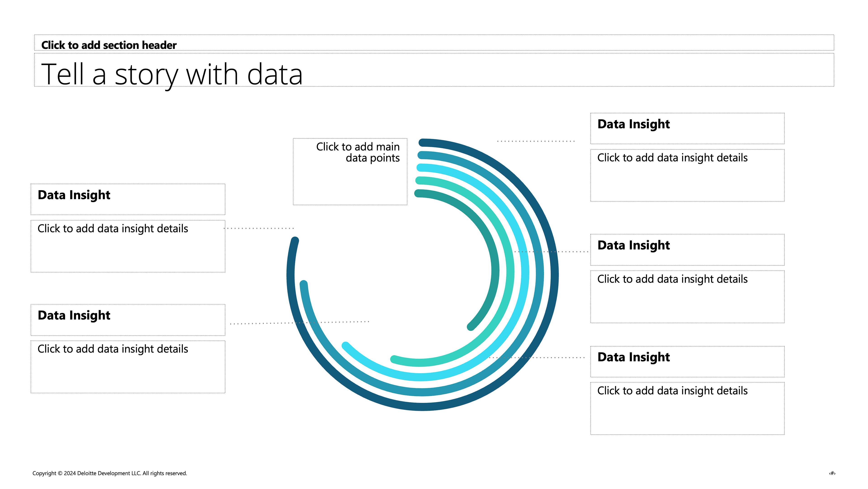Click the main data points text box

(x=350, y=172)
